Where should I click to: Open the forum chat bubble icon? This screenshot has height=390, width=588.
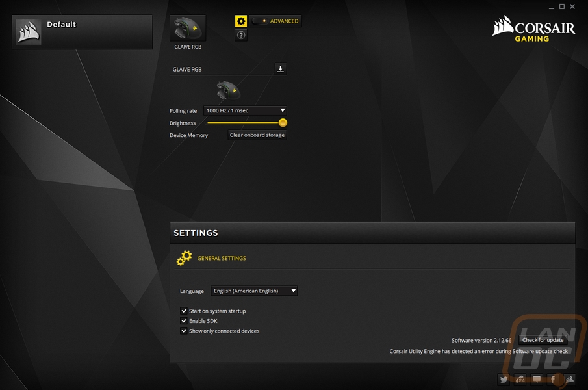click(x=537, y=379)
